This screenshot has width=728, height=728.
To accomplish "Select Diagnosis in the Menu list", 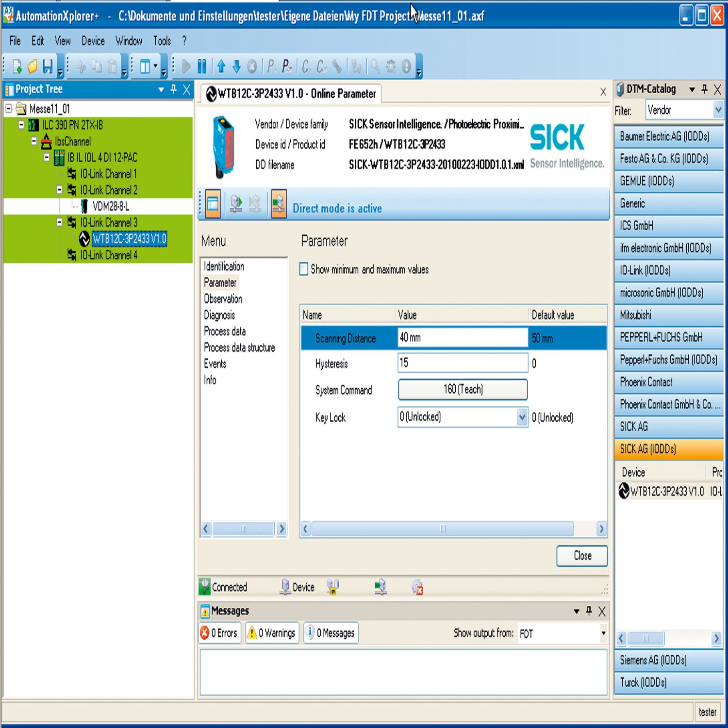I will point(219,315).
